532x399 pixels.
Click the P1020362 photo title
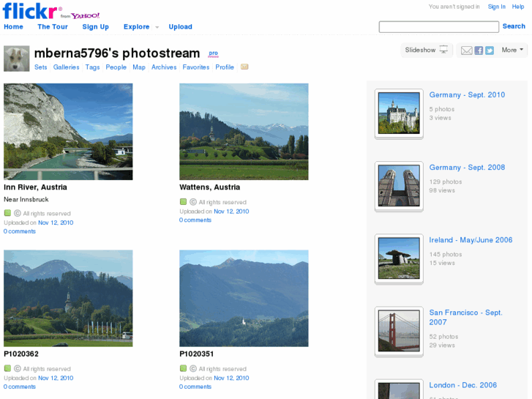[21, 354]
